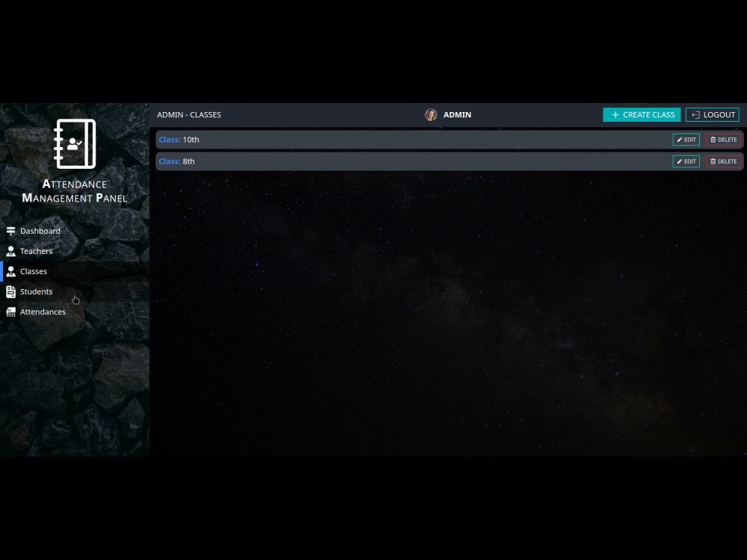This screenshot has height=560, width=747.
Task: Delete the 8th class
Action: [x=724, y=161]
